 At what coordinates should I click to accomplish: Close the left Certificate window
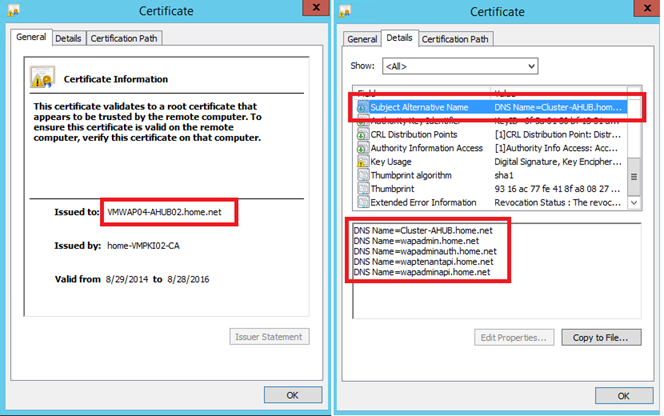point(316,8)
